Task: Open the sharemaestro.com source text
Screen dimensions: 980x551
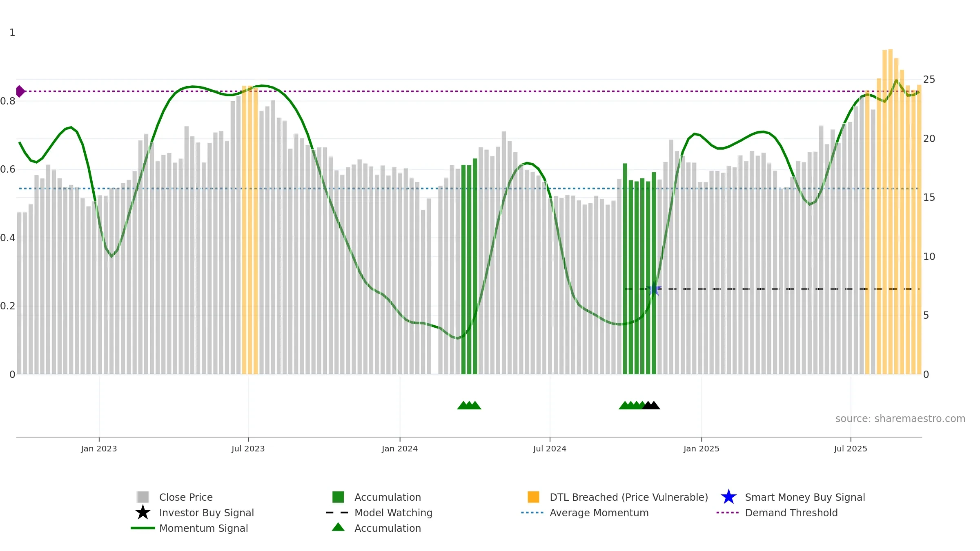Action: 900,419
